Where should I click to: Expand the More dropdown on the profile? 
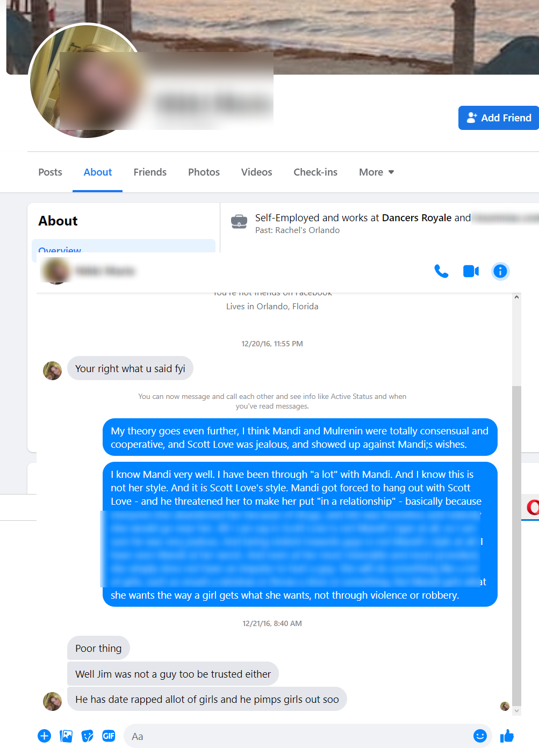click(x=376, y=172)
